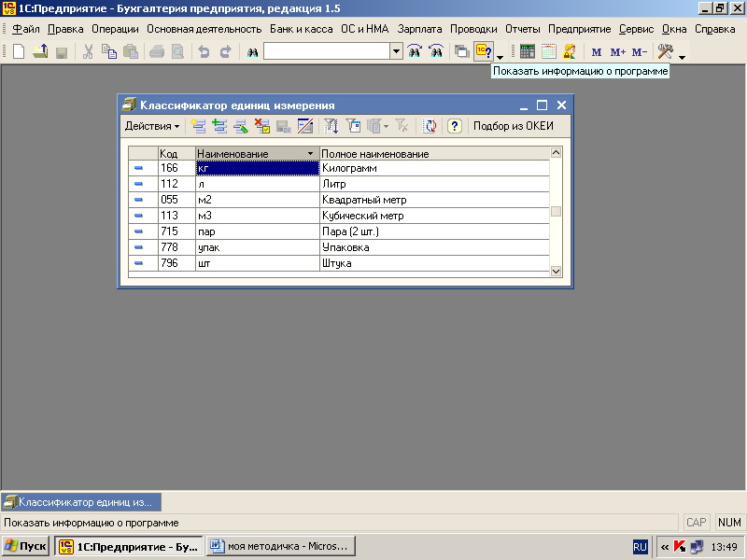747x560 pixels.
Task: Click the Refresh list icon
Action: (430, 126)
